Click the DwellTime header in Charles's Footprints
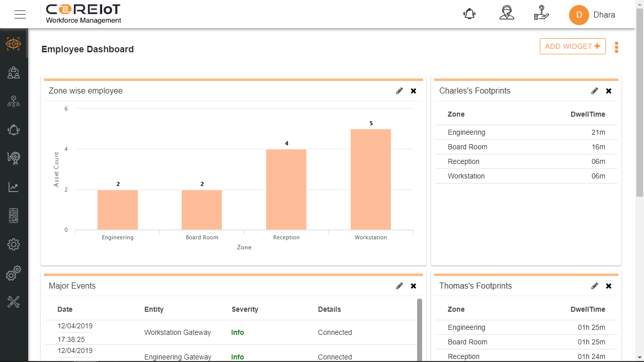Viewport: 644px width, 362px height. (x=588, y=115)
